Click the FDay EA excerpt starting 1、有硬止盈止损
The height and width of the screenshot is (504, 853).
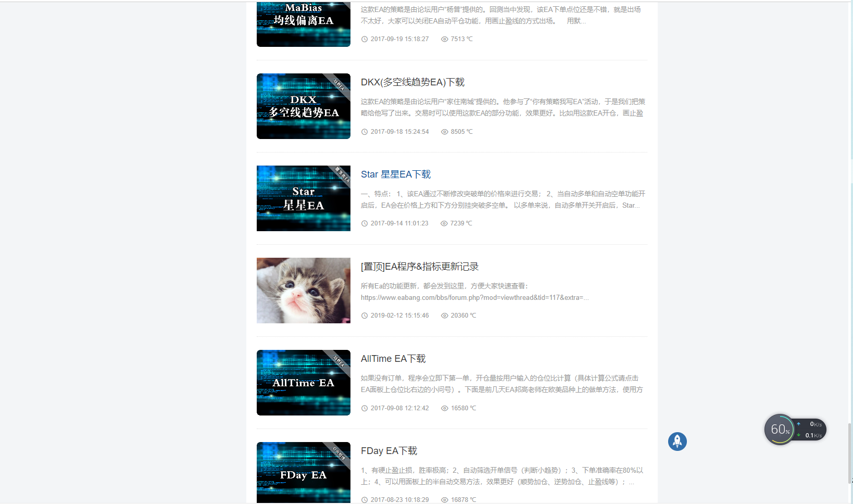(502, 476)
